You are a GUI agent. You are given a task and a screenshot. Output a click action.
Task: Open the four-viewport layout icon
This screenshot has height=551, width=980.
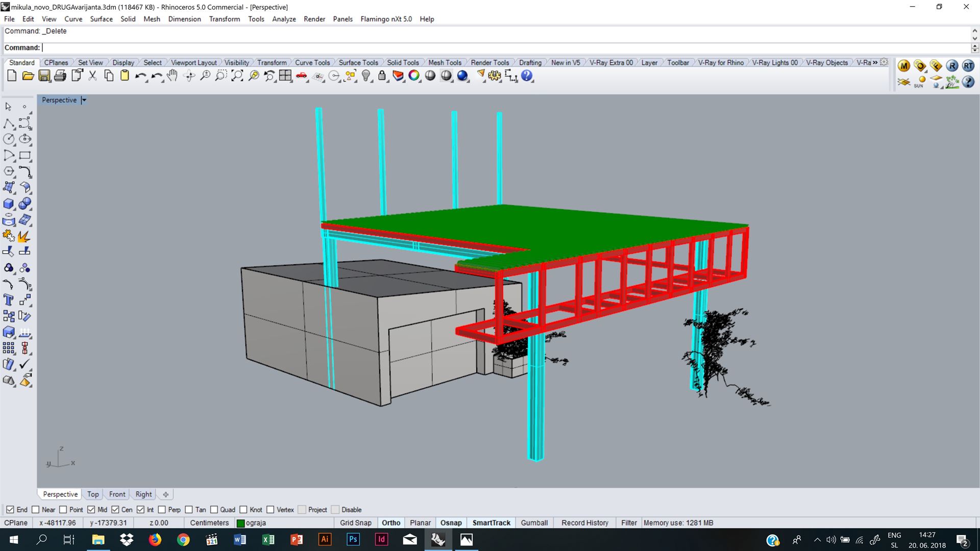285,76
